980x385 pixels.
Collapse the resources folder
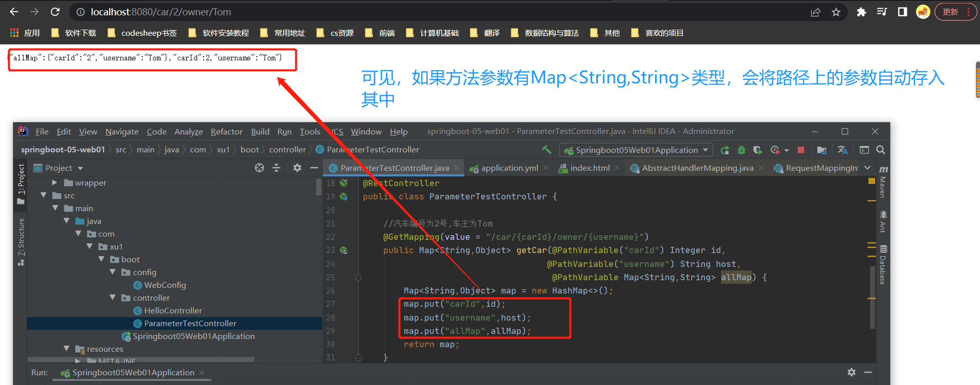pos(67,349)
